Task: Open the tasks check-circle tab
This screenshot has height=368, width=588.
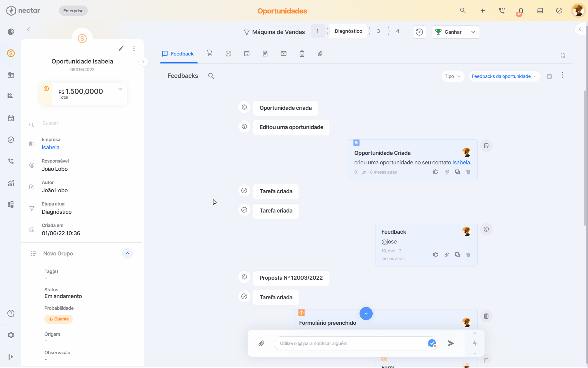Action: point(228,54)
